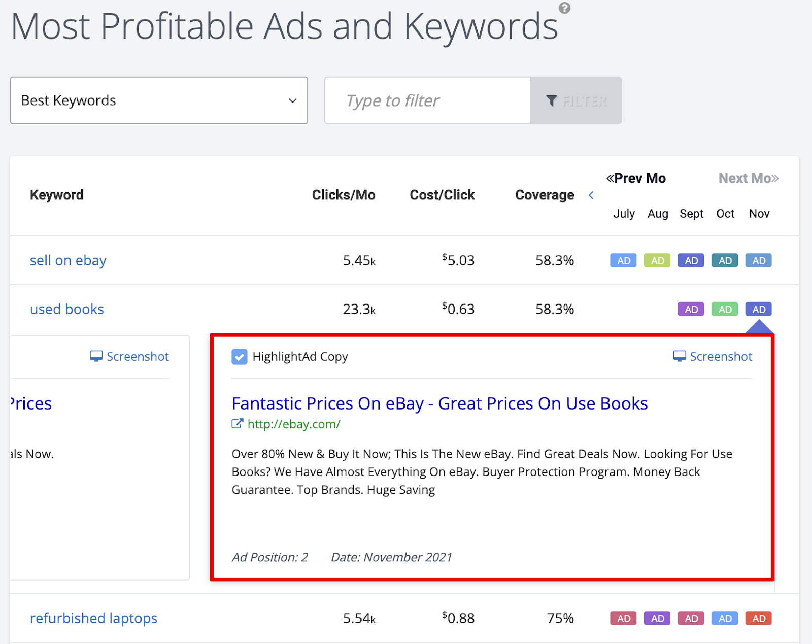Click Oct AD badge for used books
Image resolution: width=812 pixels, height=644 pixels.
click(725, 310)
